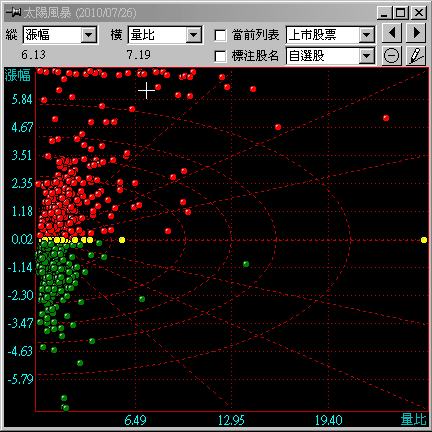Click the lone green dot right of 12.95
Image resolution: width=432 pixels, height=432 pixels.
246,264
